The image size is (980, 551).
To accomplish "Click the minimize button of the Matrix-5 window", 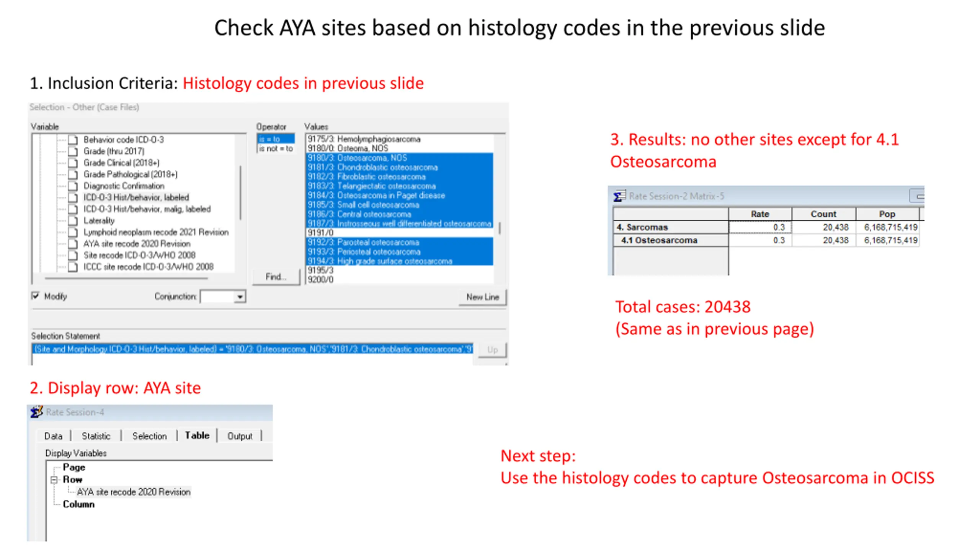I will 918,196.
